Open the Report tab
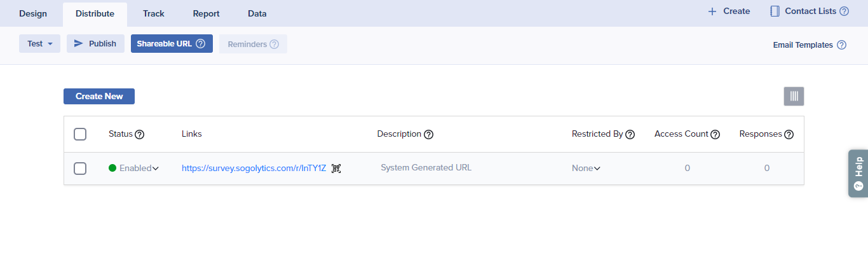 pyautogui.click(x=206, y=13)
